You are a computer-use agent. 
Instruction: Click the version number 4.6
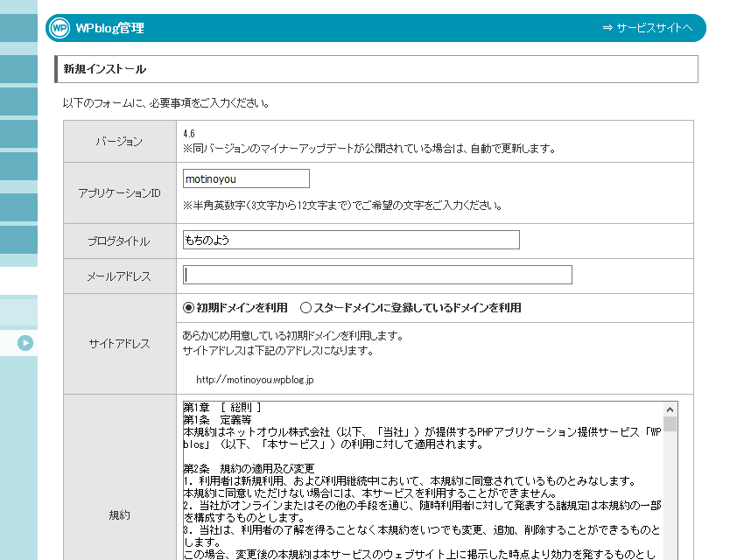[189, 134]
